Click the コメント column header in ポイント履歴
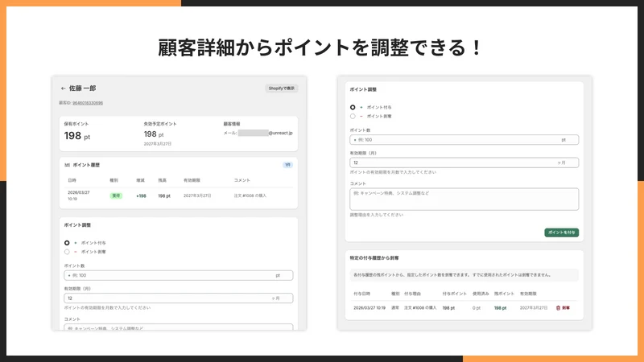 tap(242, 180)
